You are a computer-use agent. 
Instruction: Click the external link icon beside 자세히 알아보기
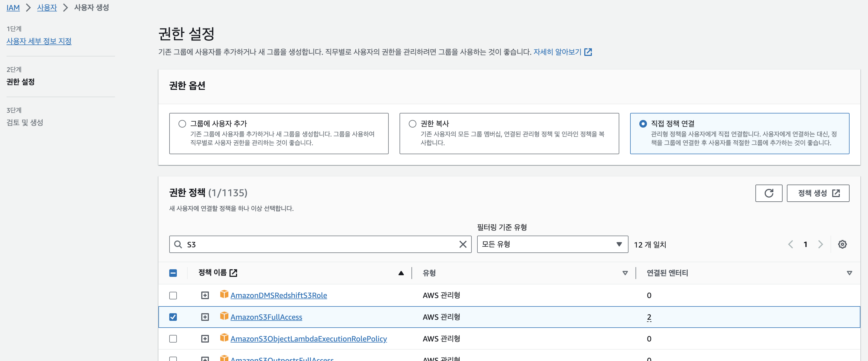(588, 52)
